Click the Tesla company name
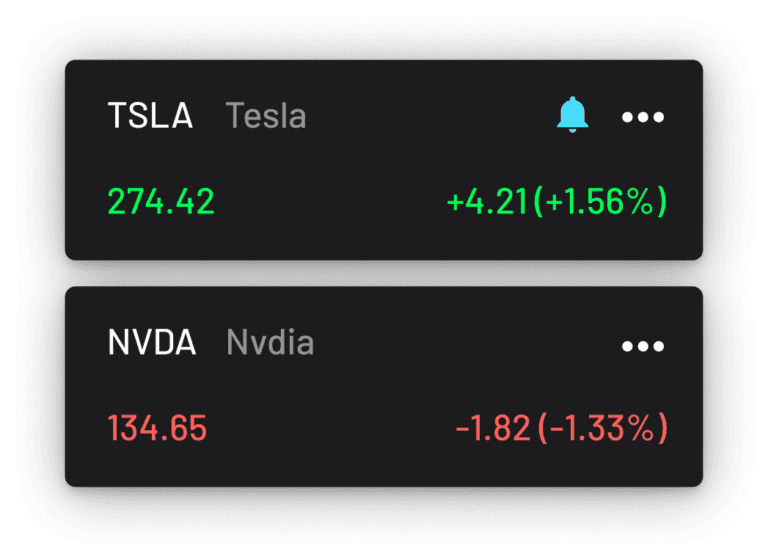Screen dimensions: 768x557 tap(266, 116)
